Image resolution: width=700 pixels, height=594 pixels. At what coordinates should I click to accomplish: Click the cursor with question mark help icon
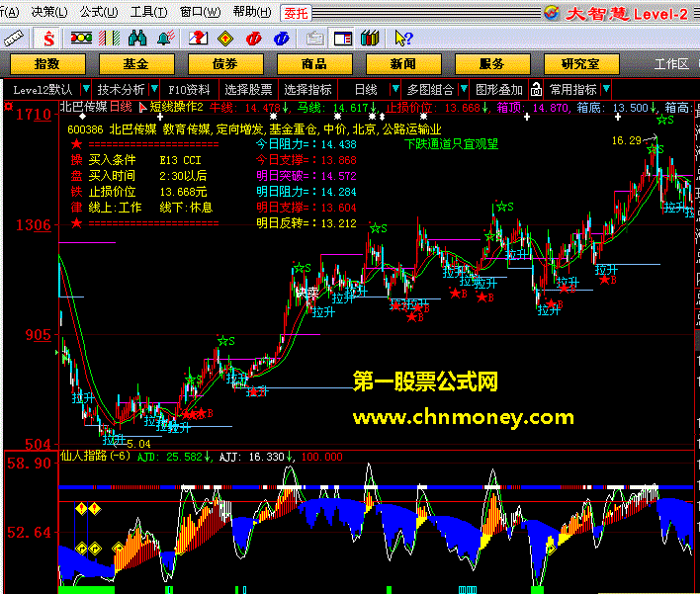point(404,39)
